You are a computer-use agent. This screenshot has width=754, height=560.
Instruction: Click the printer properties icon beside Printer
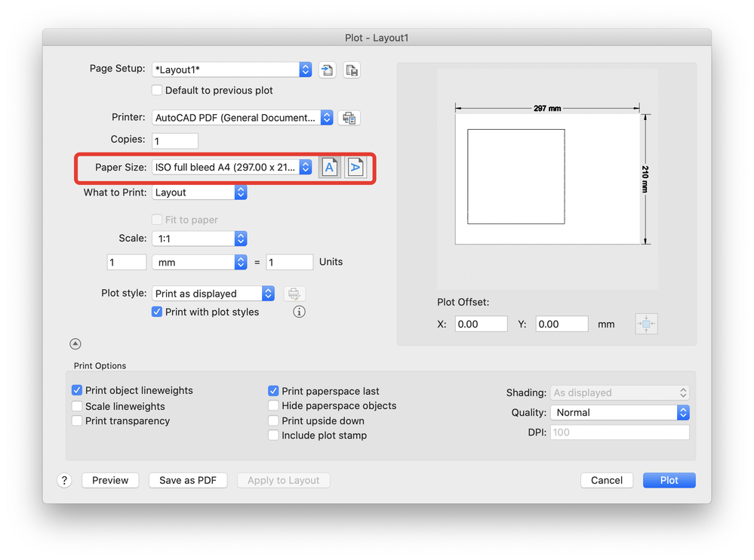(x=349, y=118)
